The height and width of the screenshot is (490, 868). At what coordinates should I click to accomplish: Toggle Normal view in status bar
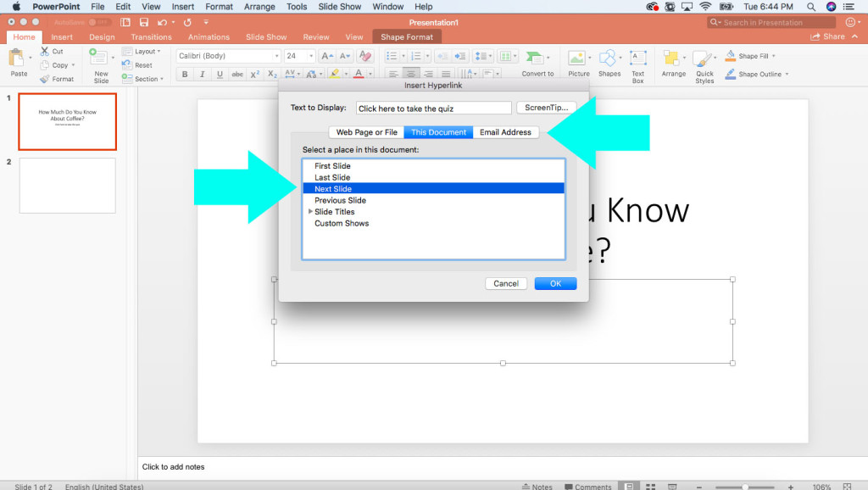pos(630,487)
